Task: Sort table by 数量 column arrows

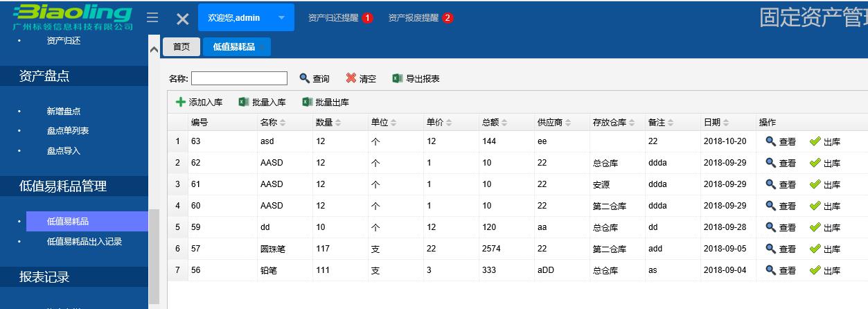Action: tap(338, 123)
